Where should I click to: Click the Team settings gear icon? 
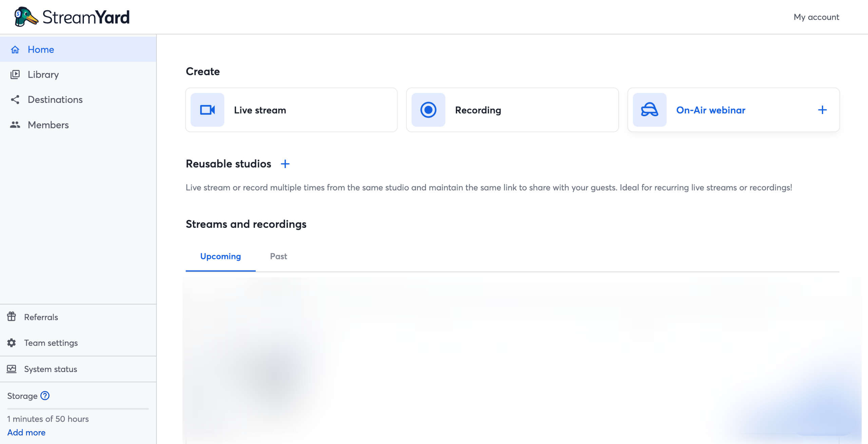click(12, 343)
